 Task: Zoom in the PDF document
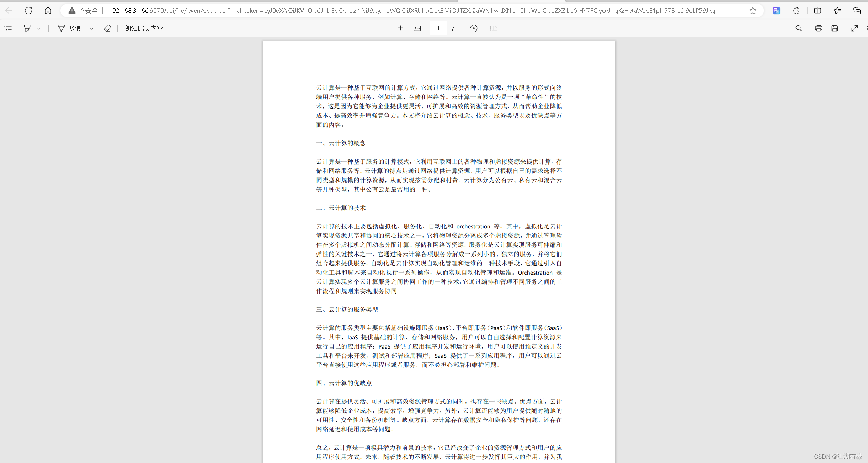[400, 28]
